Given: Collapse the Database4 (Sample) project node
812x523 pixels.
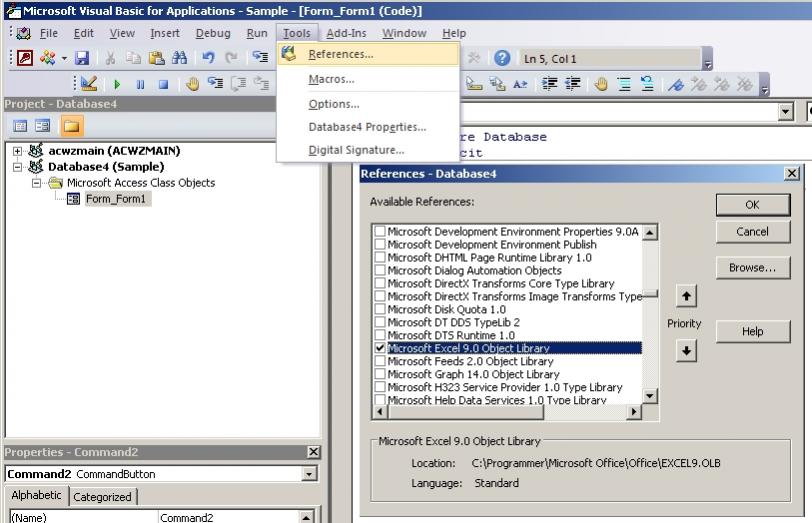Looking at the screenshot, I should tap(18, 167).
